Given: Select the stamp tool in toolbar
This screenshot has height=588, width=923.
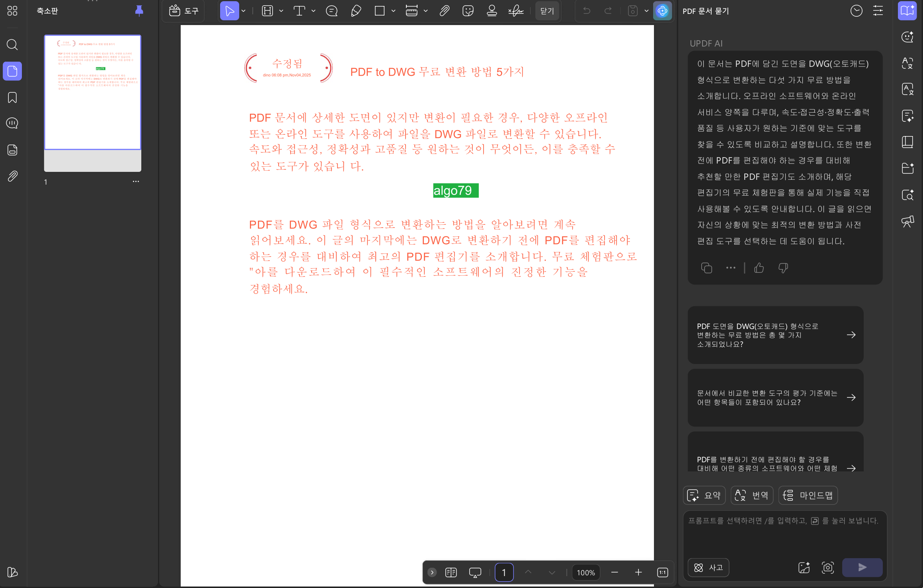Looking at the screenshot, I should (492, 11).
